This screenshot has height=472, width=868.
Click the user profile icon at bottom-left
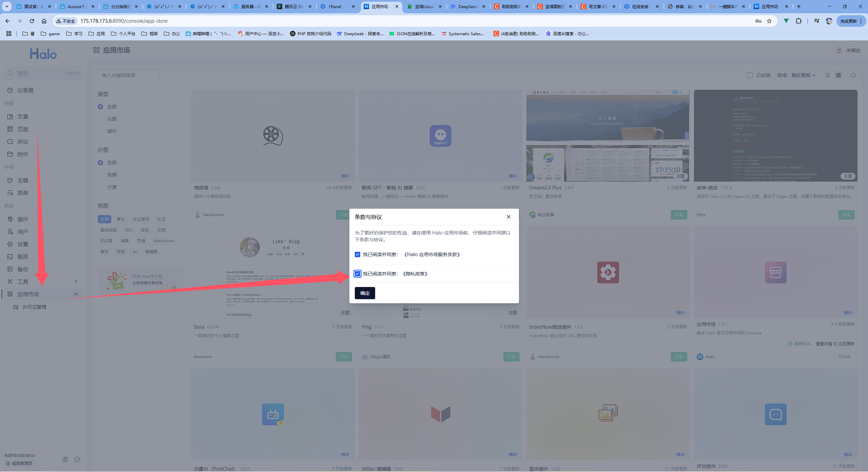[65, 459]
